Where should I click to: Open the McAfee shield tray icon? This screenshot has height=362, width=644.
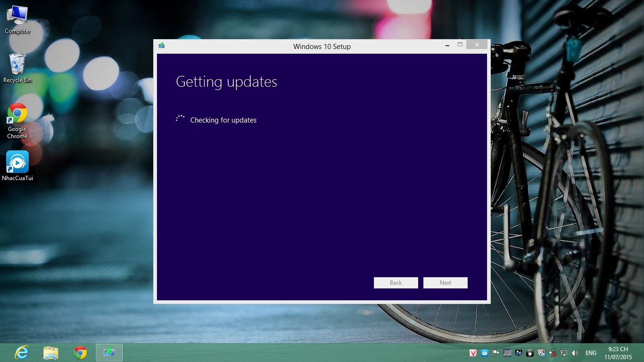(x=541, y=353)
